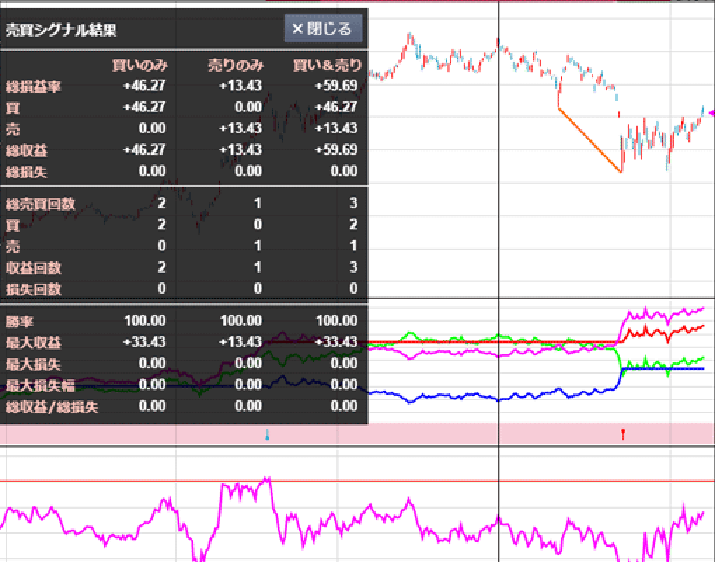Viewport: 715px width, 562px height.
Task: Click the 買い&売り column header
Action: click(x=325, y=65)
